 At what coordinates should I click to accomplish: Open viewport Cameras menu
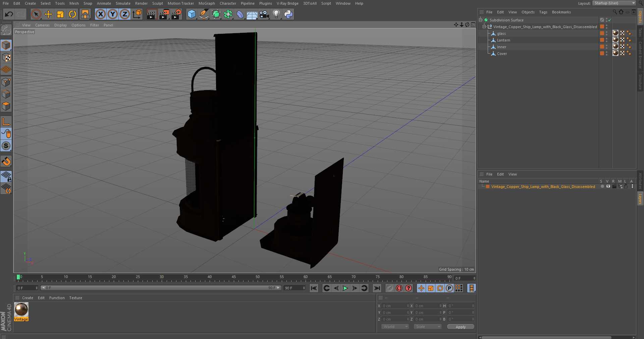pos(42,25)
